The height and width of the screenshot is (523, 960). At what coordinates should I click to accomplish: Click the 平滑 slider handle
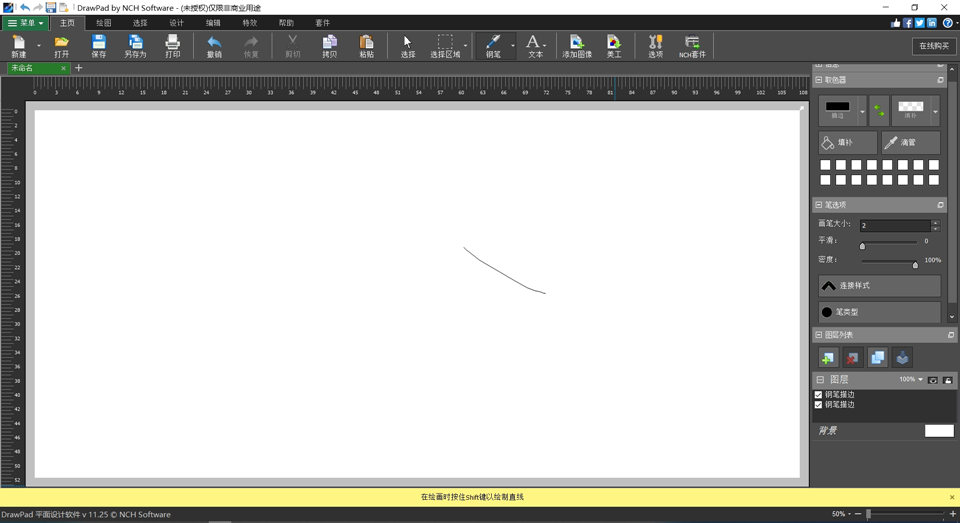[863, 246]
